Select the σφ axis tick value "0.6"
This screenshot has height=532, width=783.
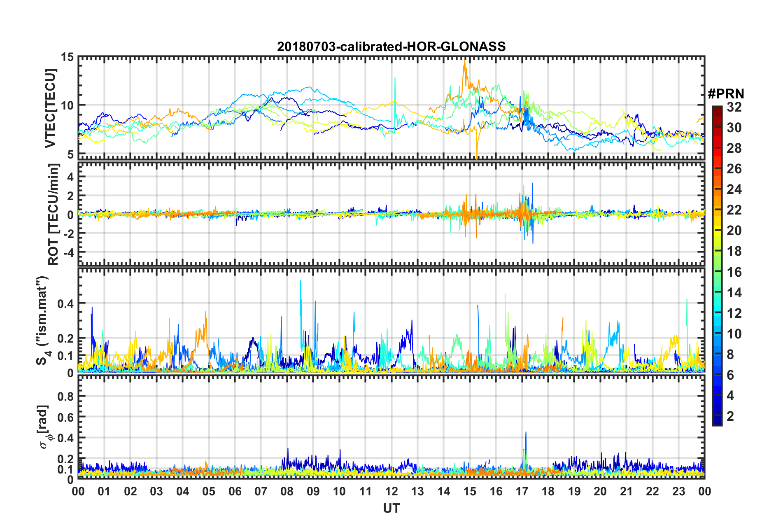(65, 417)
